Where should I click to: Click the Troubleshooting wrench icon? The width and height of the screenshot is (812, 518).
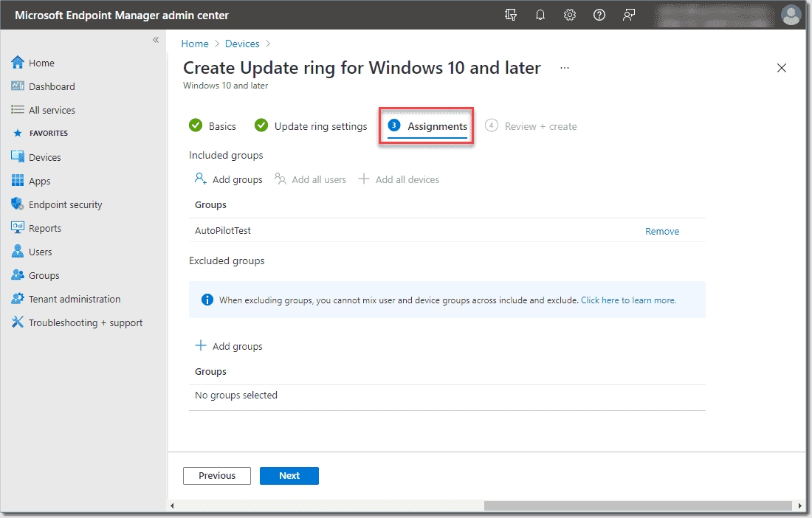[x=18, y=322]
